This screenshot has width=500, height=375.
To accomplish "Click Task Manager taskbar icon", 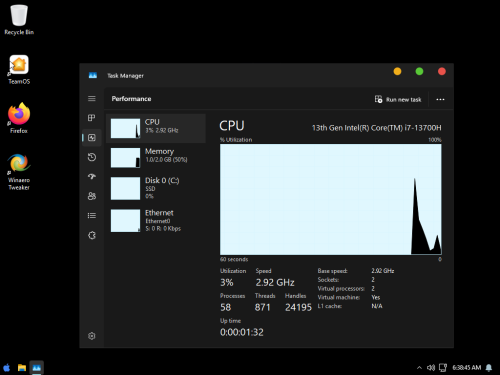I will click(37, 368).
